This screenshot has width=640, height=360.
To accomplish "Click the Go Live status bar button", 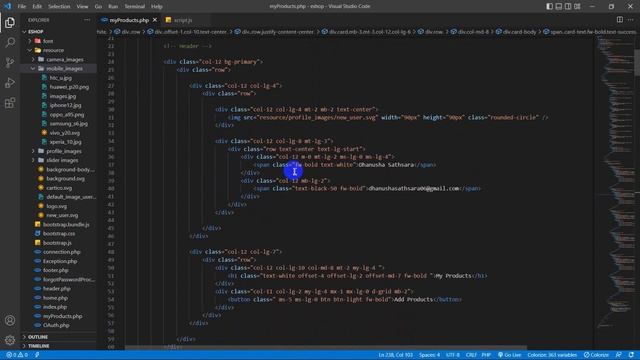I will pyautogui.click(x=509, y=355).
